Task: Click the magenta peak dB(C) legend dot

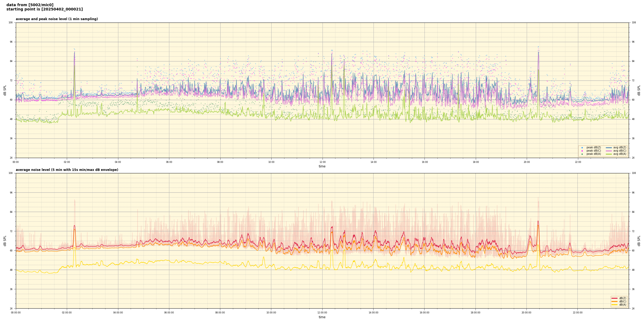Action: (x=582, y=151)
